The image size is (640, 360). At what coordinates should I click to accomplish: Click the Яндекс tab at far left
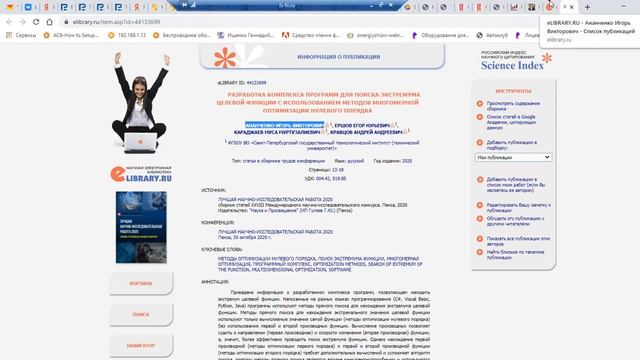[x=46, y=7]
